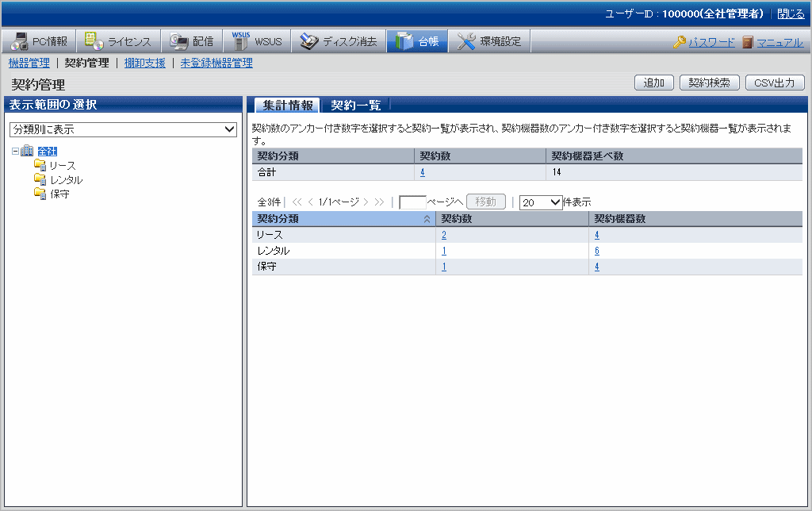The width and height of the screenshot is (812, 511).
Task: Open the 配信 toolbar icon
Action: (x=178, y=41)
